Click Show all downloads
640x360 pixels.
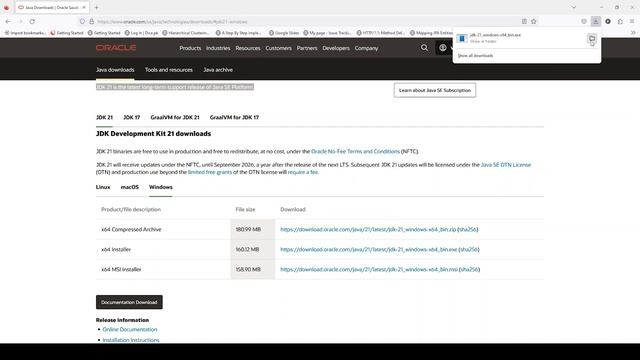click(476, 56)
